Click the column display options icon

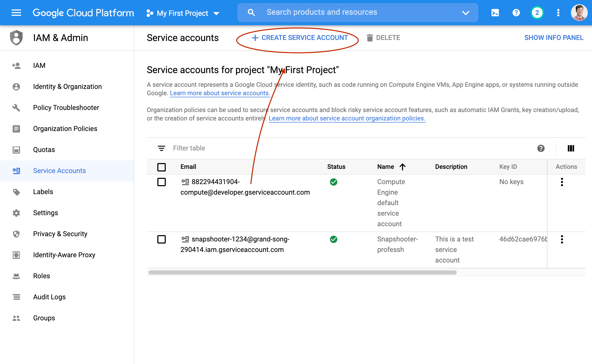(571, 148)
